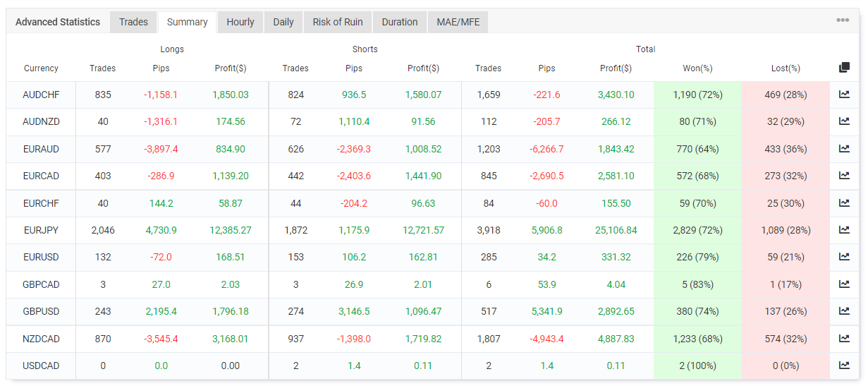Click GBPUSD total profit 2,892.65

616,312
